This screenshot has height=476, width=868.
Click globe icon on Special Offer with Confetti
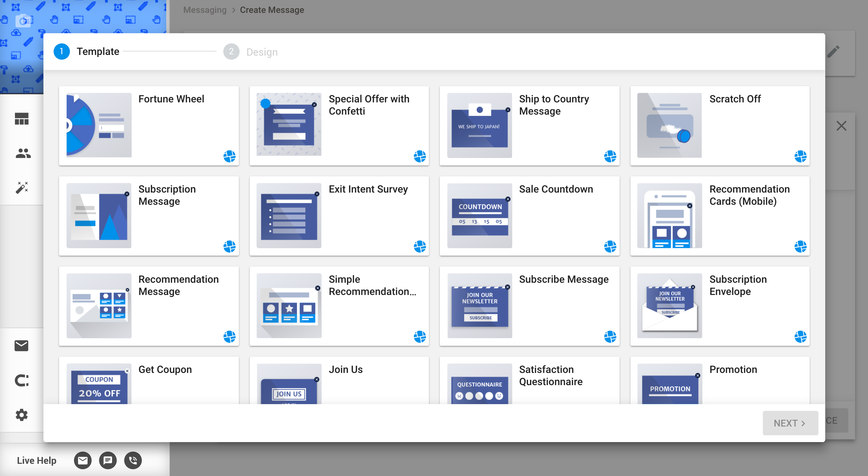click(x=420, y=156)
